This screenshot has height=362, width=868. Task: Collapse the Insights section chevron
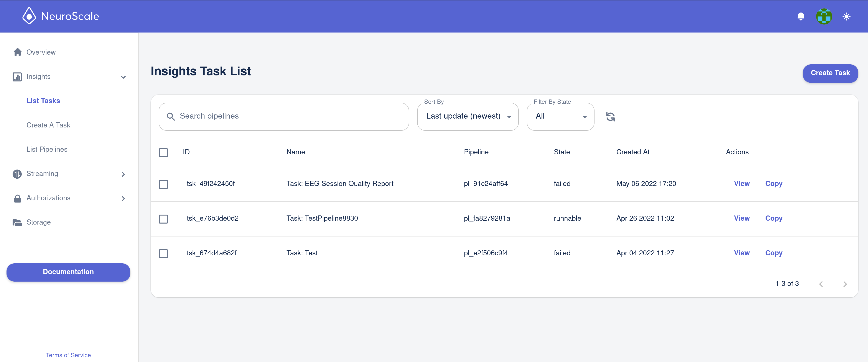click(x=123, y=77)
